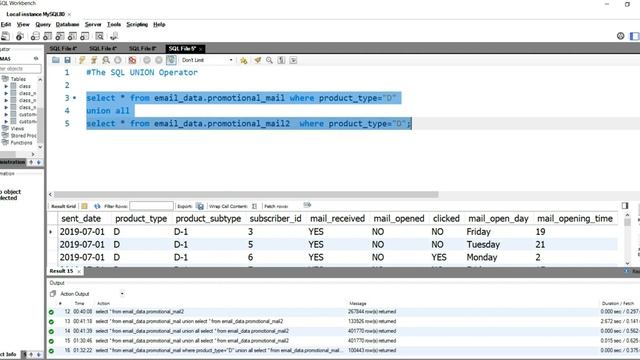Click the rollback transaction icon
Viewport: 640px width, 360px height.
click(x=159, y=60)
